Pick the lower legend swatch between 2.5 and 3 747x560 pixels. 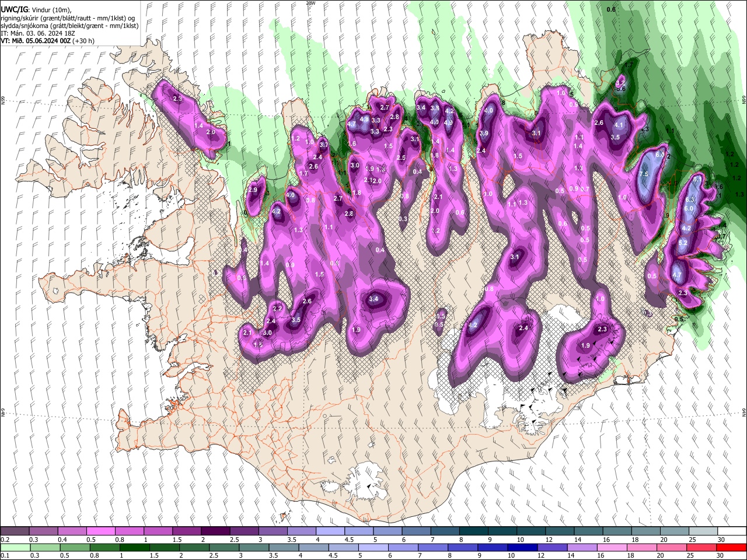pos(224,547)
